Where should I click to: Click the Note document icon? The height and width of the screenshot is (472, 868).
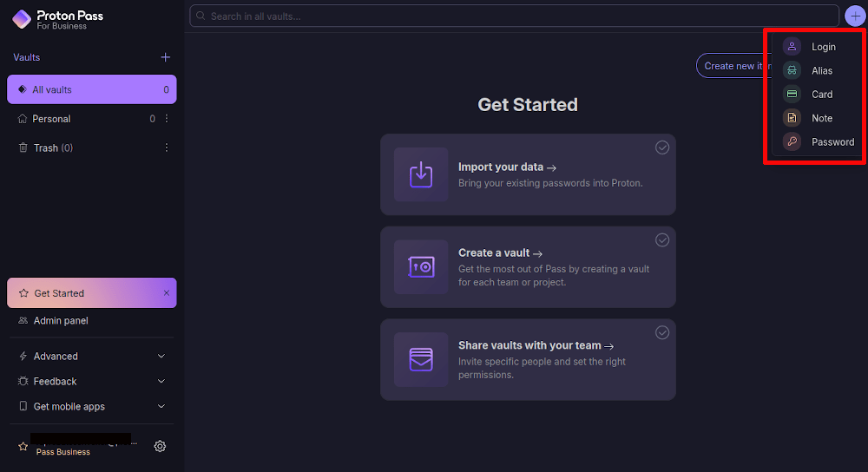792,118
